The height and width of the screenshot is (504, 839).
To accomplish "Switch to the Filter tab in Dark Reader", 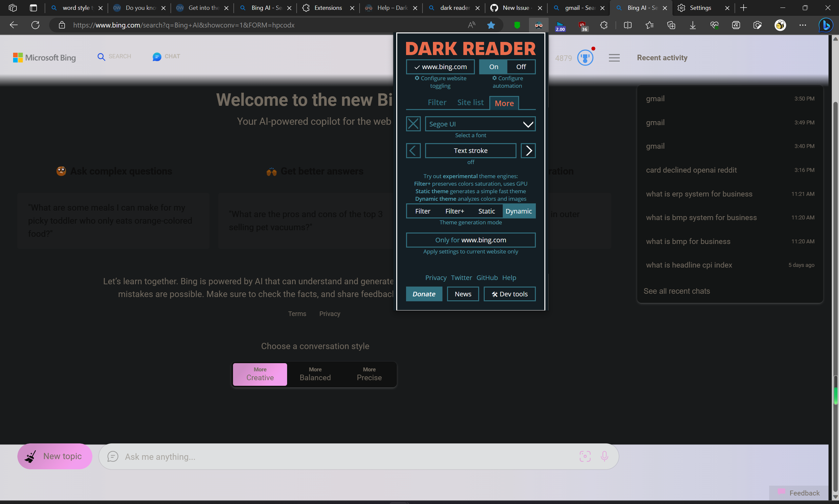I will pyautogui.click(x=437, y=102).
